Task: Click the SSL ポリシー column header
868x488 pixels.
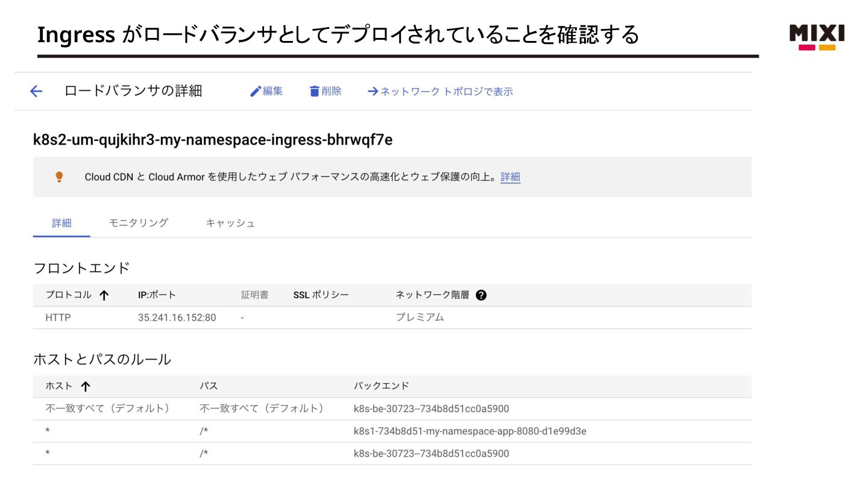Action: 321,295
